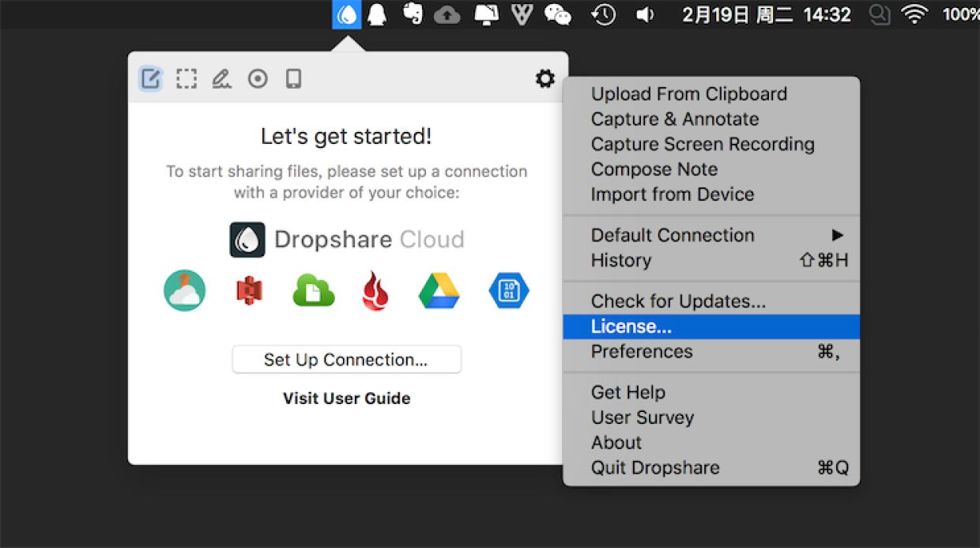Click the cloud upload menu bar icon
This screenshot has height=548, width=980.
(x=447, y=14)
